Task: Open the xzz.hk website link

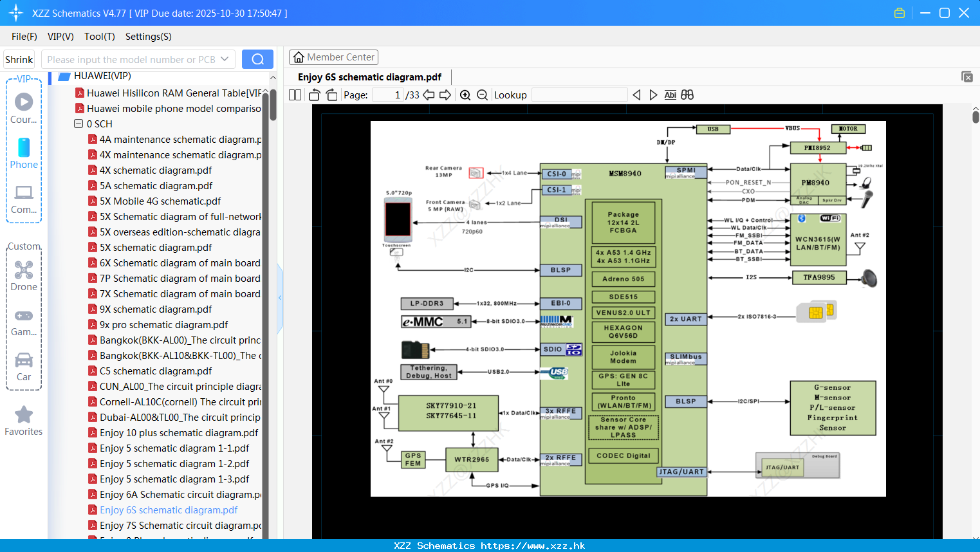Action: (533, 546)
